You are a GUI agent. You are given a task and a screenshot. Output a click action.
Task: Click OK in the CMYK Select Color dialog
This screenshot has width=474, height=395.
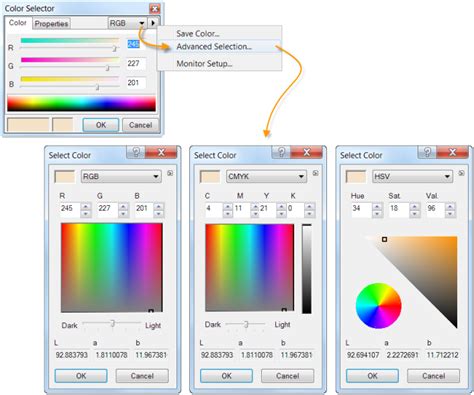click(x=226, y=376)
